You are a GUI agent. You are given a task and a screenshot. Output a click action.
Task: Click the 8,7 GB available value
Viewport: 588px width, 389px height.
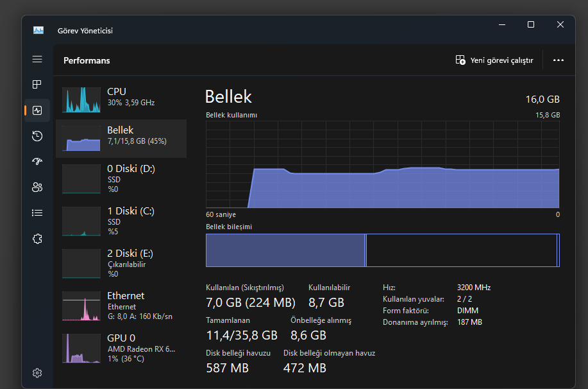click(x=326, y=302)
